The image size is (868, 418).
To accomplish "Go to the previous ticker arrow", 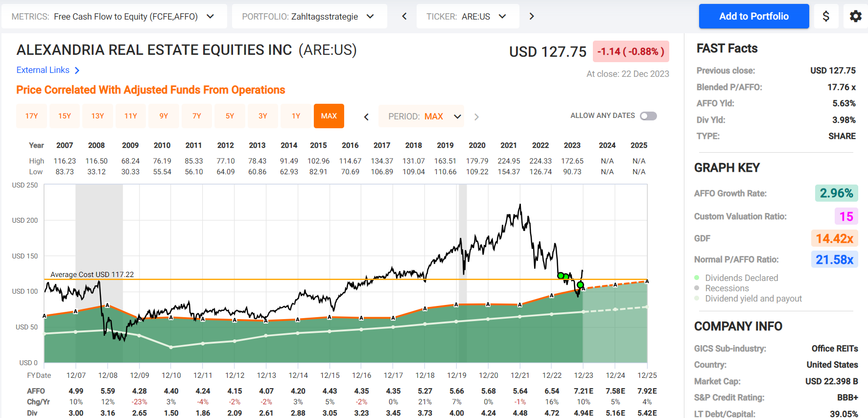I will coord(404,16).
